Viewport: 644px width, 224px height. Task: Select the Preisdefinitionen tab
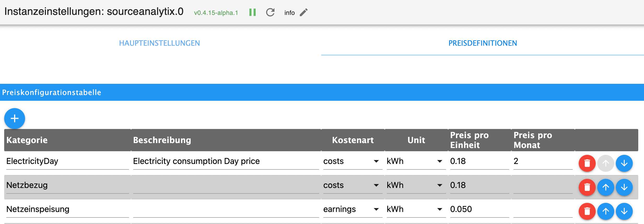tap(482, 43)
